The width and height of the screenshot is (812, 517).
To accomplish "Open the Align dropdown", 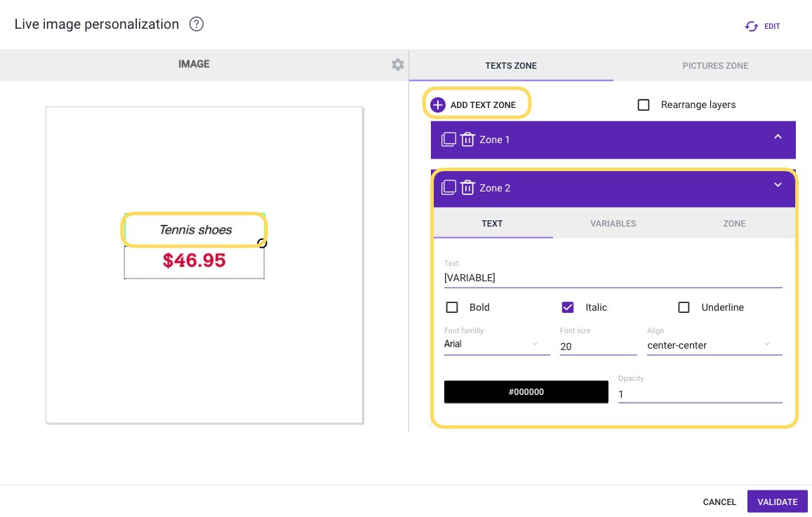I will pos(714,345).
